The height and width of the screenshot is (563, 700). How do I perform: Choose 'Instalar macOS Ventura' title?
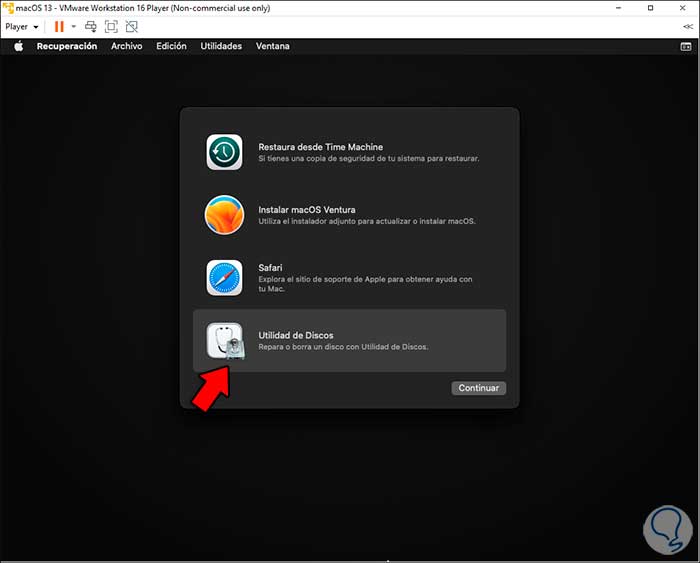[x=307, y=210]
